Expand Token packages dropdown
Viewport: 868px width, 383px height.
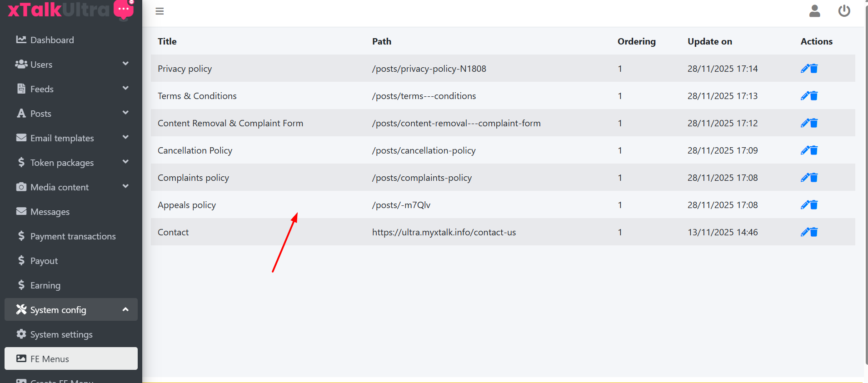tap(125, 162)
